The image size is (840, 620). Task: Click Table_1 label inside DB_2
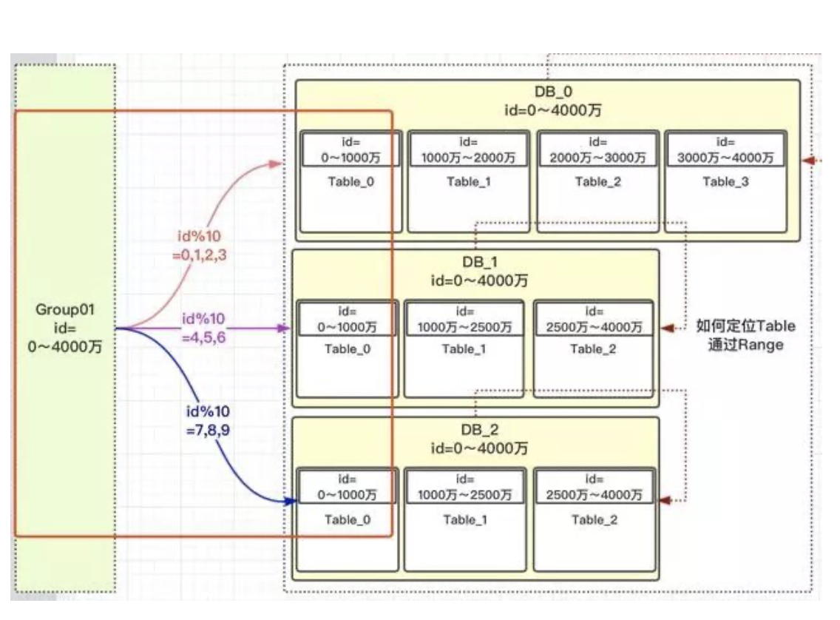pyautogui.click(x=464, y=520)
